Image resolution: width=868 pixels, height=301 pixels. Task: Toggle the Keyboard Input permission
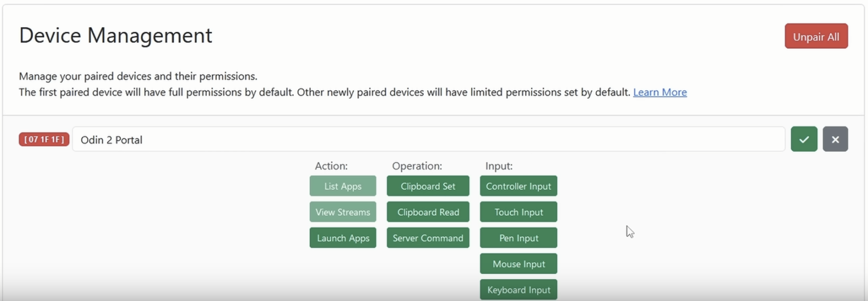tap(518, 290)
